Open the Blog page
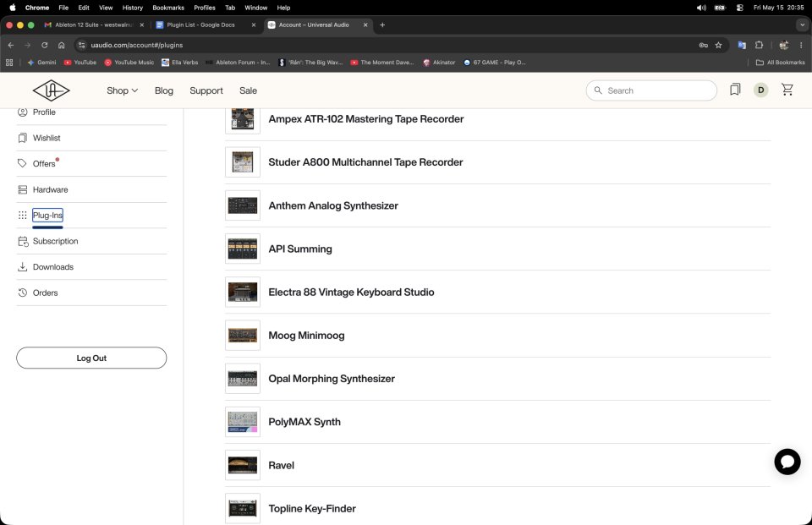The height and width of the screenshot is (525, 812). (163, 90)
